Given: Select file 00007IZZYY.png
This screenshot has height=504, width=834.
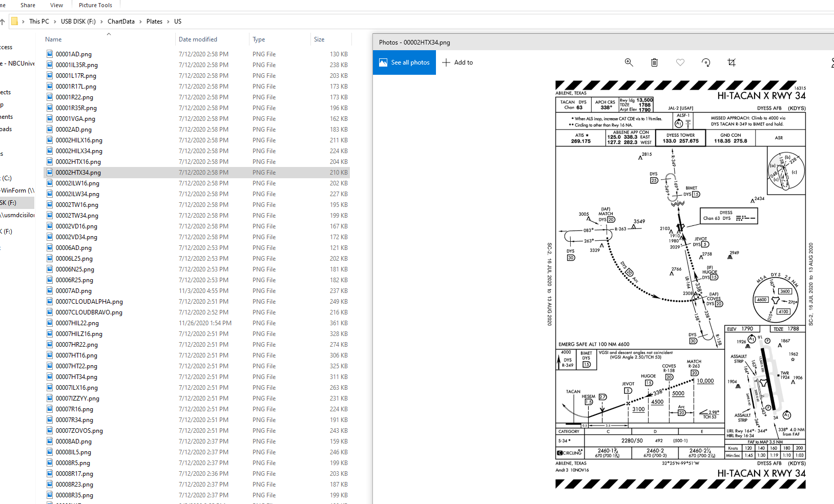Looking at the screenshot, I should coord(77,398).
